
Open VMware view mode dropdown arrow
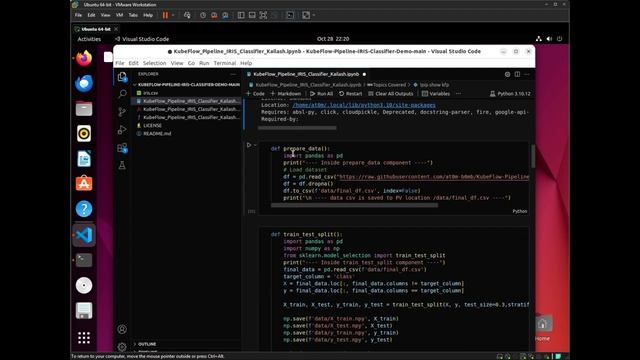point(314,15)
